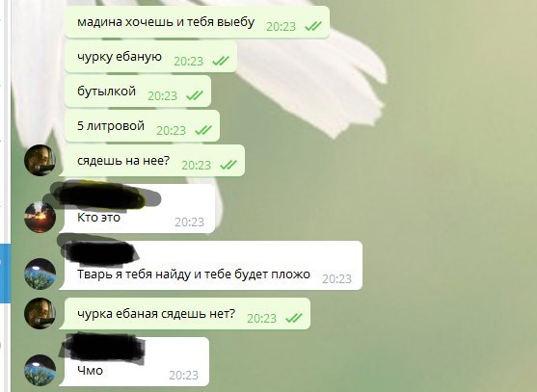Click the 20:23 timestamp on "Чмо" message
The height and width of the screenshot is (392, 537).
(183, 376)
